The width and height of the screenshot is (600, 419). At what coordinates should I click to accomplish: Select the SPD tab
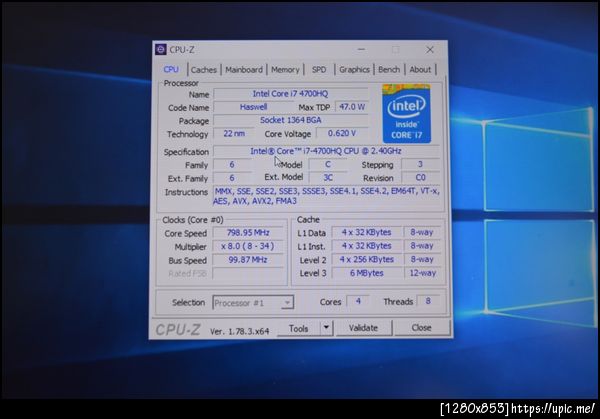(x=319, y=70)
